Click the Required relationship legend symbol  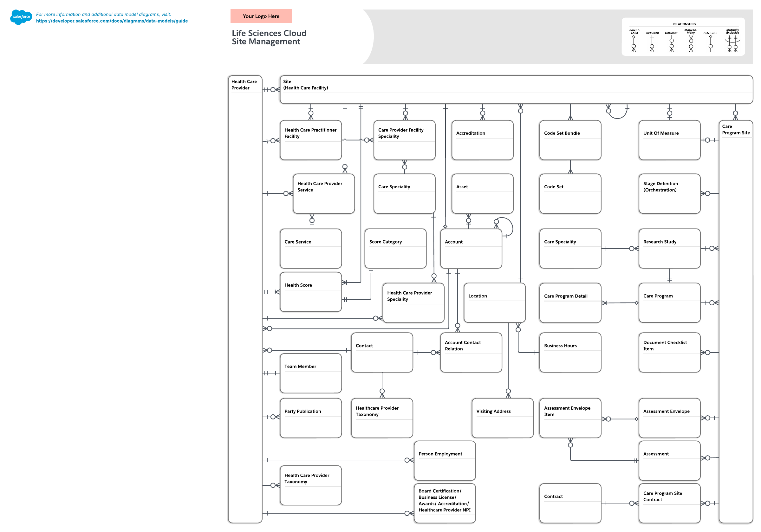point(652,43)
